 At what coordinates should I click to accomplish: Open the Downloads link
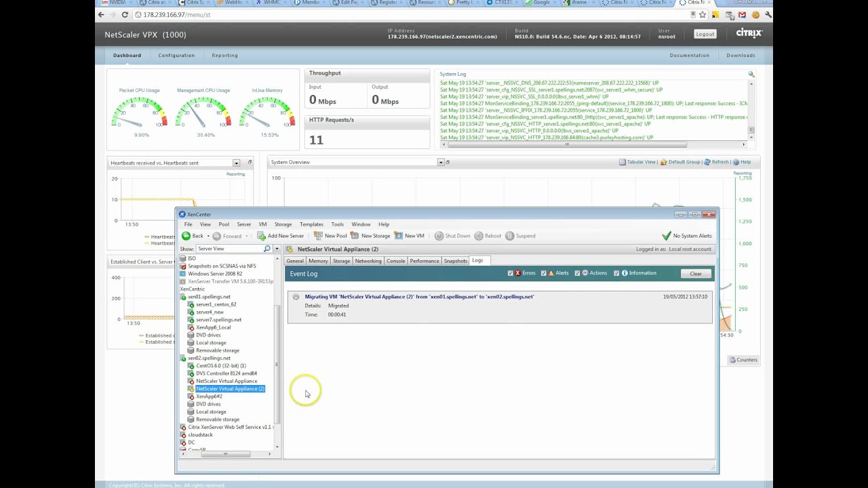pyautogui.click(x=741, y=56)
